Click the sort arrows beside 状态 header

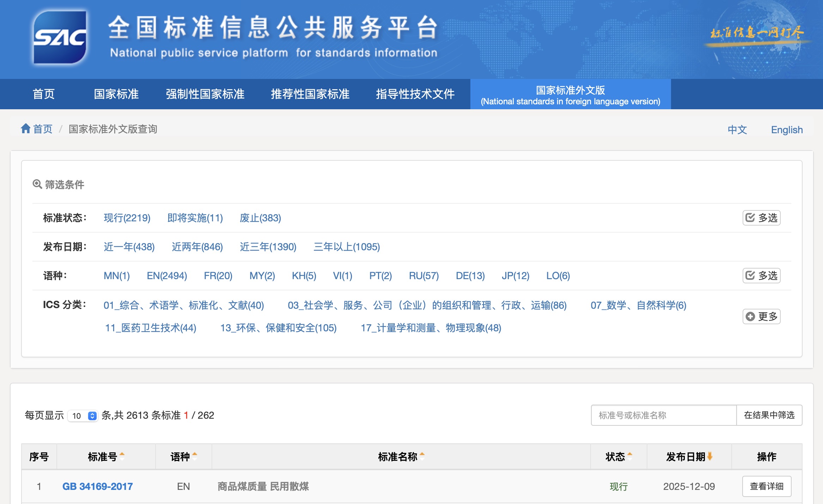click(x=630, y=456)
